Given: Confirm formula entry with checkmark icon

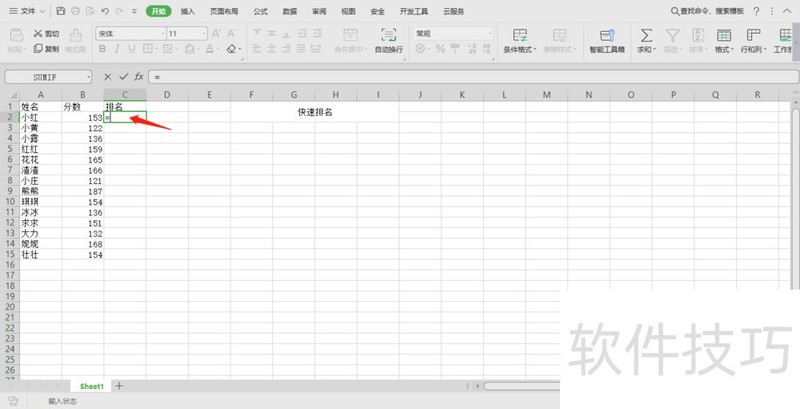Looking at the screenshot, I should click(123, 77).
